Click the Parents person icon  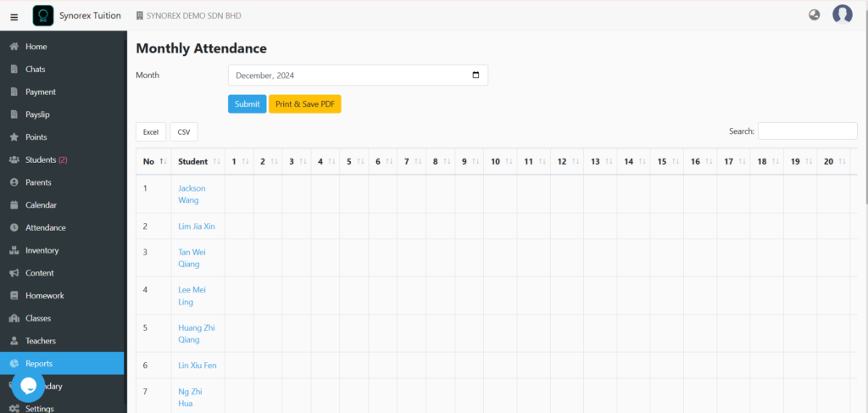[x=15, y=182]
